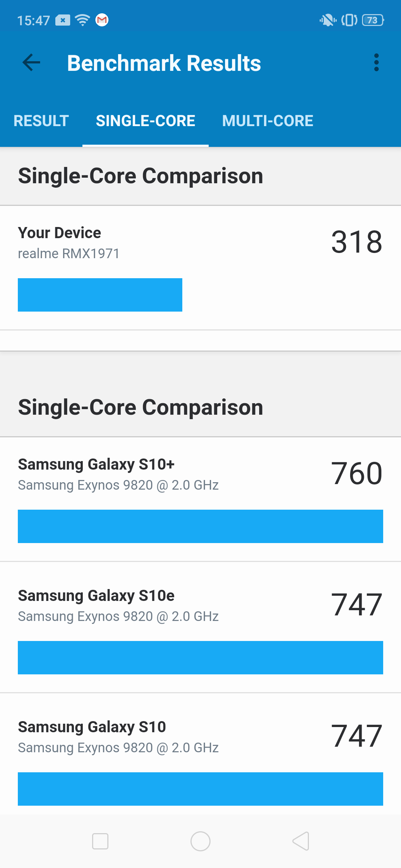
Task: Tap the Samsung Galaxy S10e entry
Action: click(97, 596)
